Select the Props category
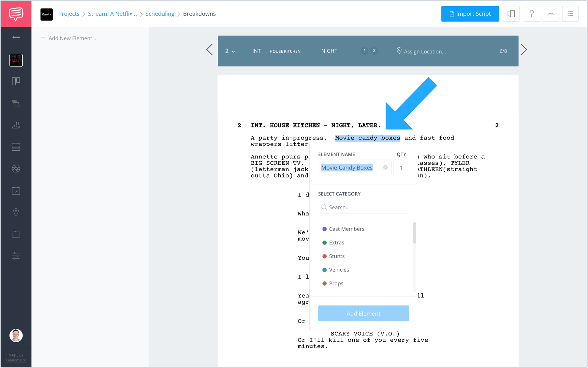This screenshot has width=588, height=368. click(333, 284)
